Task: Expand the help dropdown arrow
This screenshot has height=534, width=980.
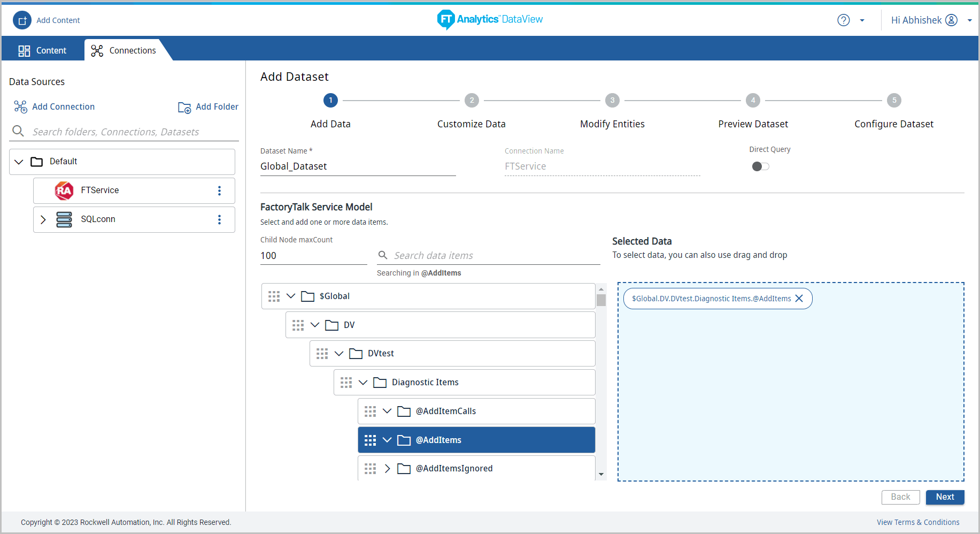Action: point(862,20)
